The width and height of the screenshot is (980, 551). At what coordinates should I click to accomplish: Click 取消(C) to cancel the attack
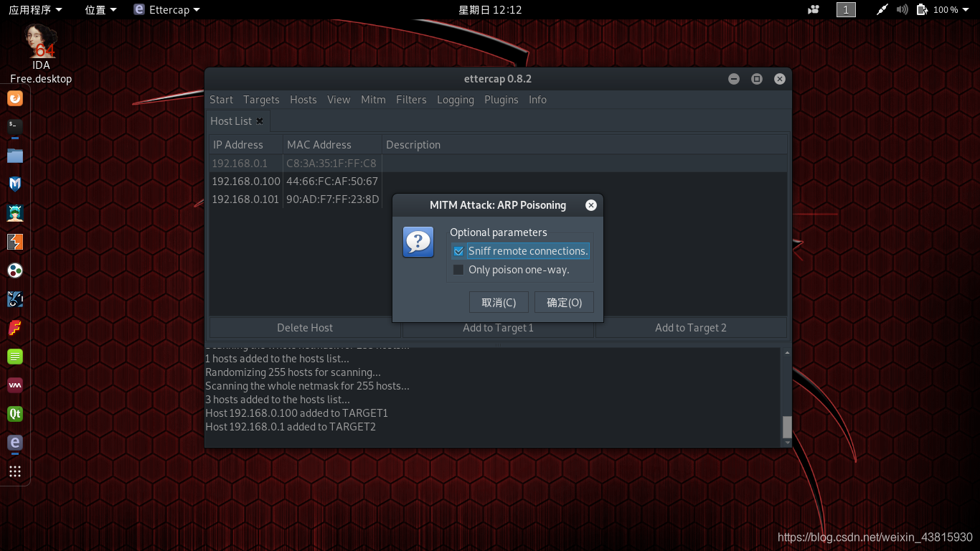coord(499,302)
